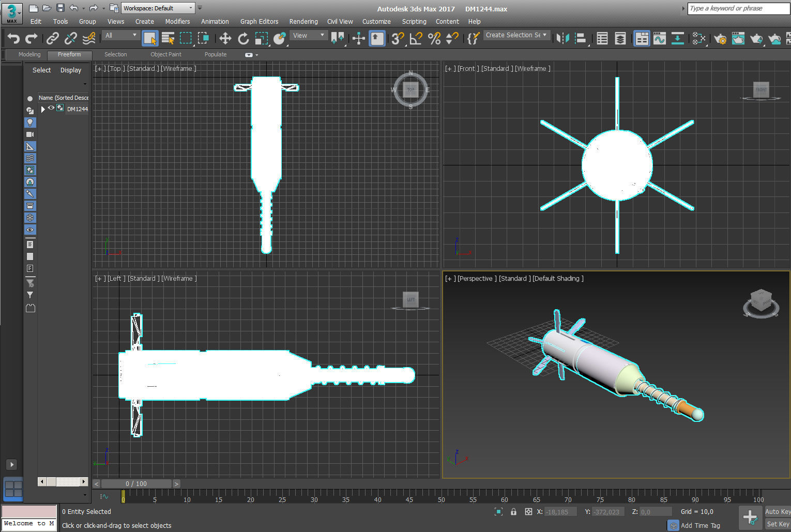
Task: Click the Align tool icon
Action: click(x=581, y=38)
